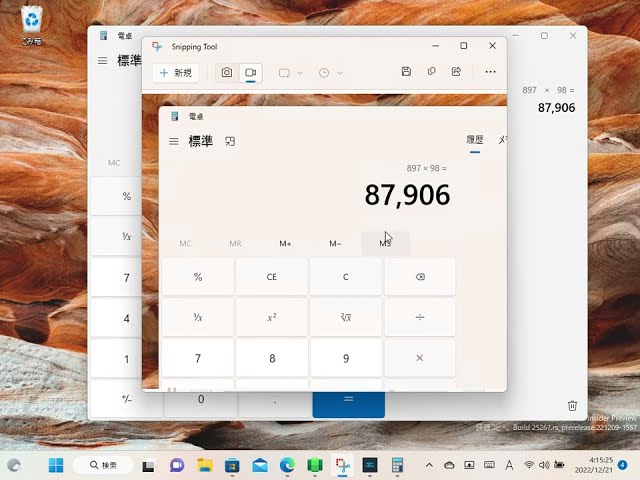Click the Save floppy disk icon

click(405, 72)
